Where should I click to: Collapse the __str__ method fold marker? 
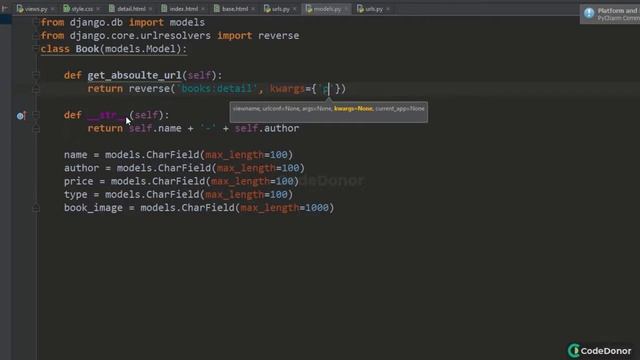36,115
